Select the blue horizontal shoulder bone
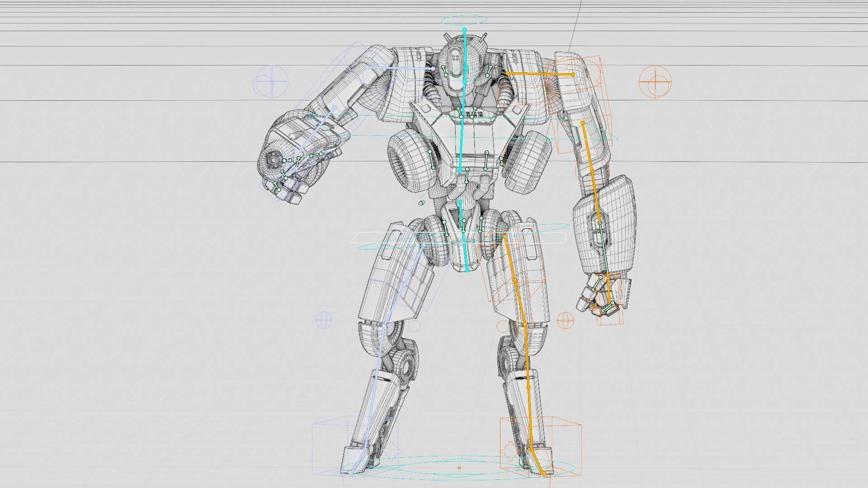The height and width of the screenshot is (488, 868). [x=401, y=68]
